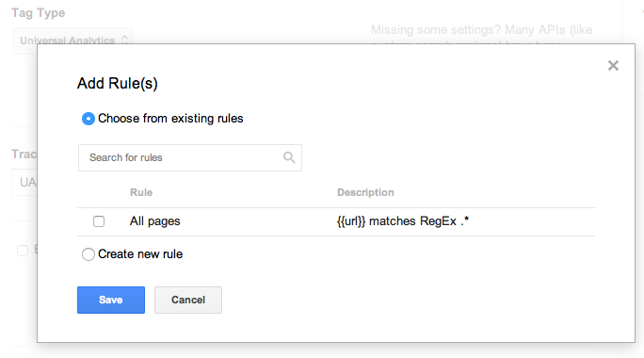This screenshot has height=358, width=644.
Task: Select Choose from existing rules option
Action: coord(89,119)
